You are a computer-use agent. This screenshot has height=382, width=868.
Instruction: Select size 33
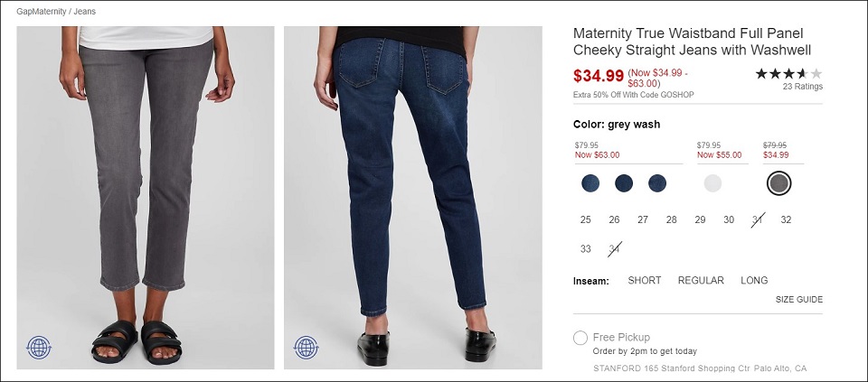586,249
